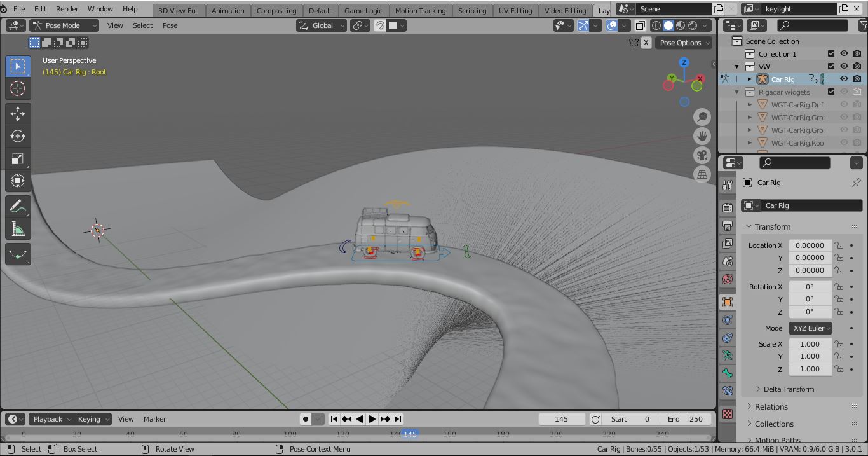Image resolution: width=868 pixels, height=456 pixels.
Task: Click the End frame 250 field
Action: pos(685,419)
